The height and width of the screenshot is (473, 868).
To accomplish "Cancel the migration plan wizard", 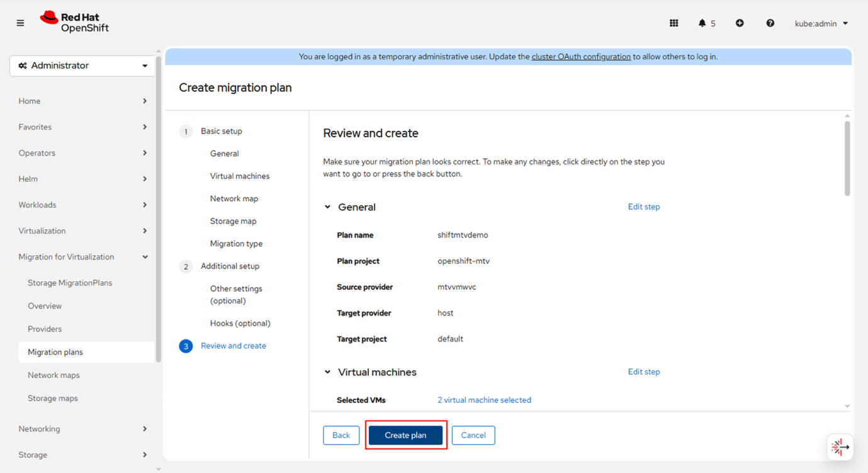I will (473, 435).
